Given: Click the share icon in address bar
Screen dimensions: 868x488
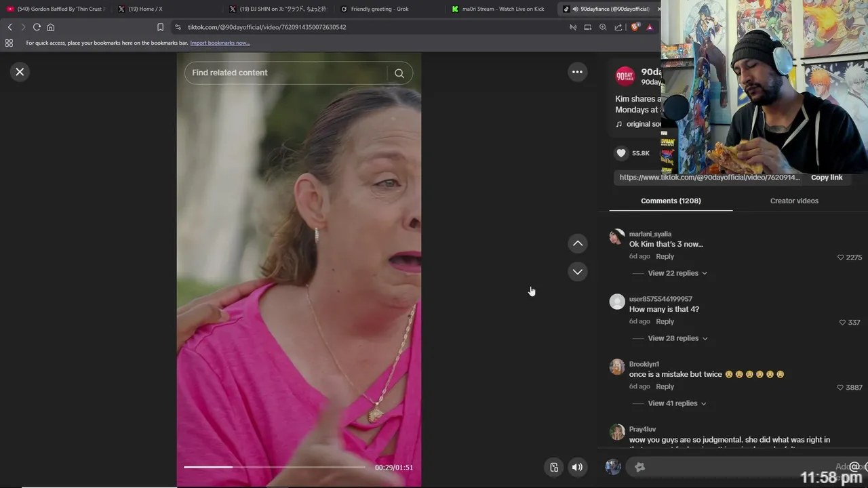Looking at the screenshot, I should (x=618, y=27).
